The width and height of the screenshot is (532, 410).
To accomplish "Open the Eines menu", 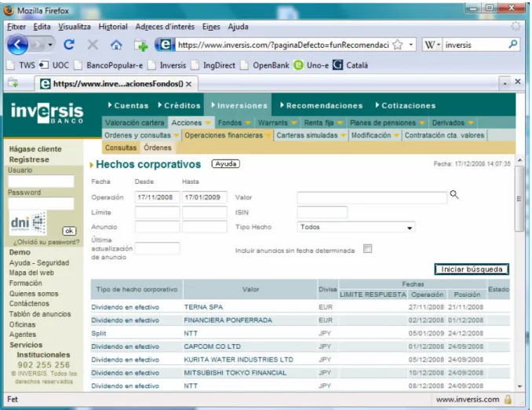I will coord(211,27).
